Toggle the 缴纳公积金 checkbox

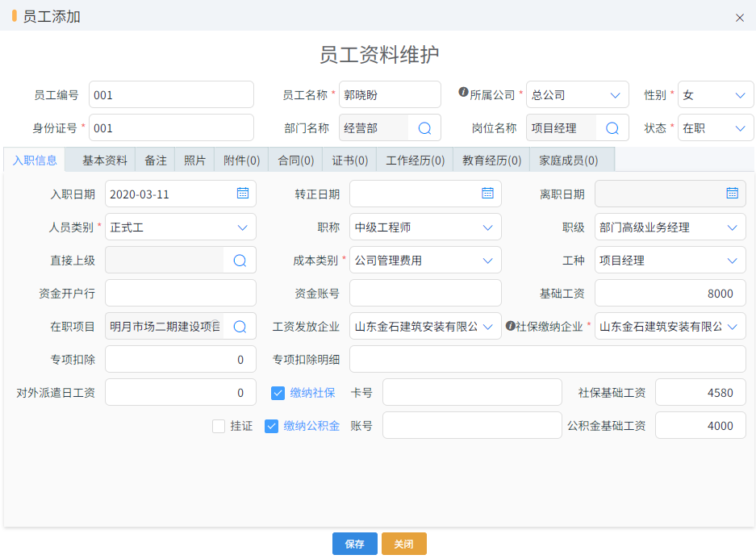pos(271,426)
